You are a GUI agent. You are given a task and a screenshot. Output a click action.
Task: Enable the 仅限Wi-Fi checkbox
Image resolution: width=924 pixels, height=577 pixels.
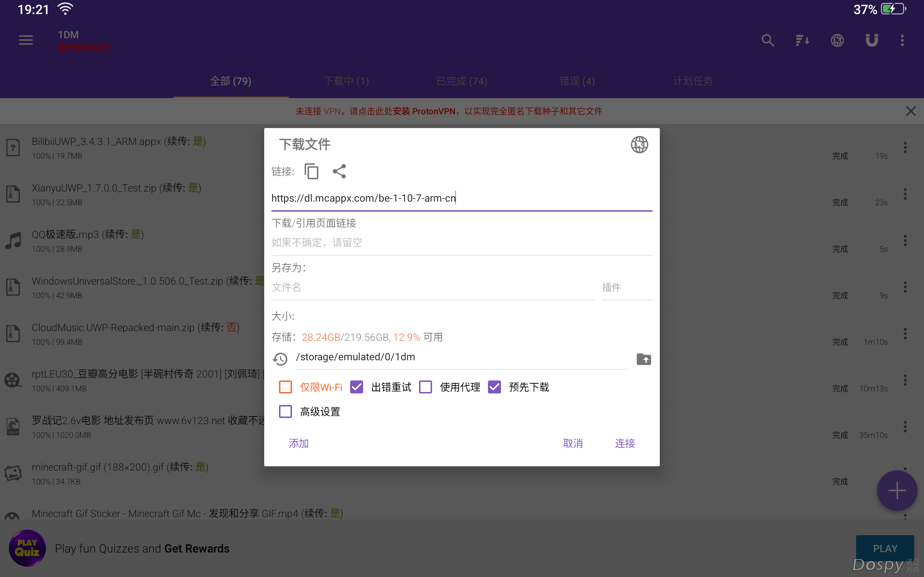(285, 387)
